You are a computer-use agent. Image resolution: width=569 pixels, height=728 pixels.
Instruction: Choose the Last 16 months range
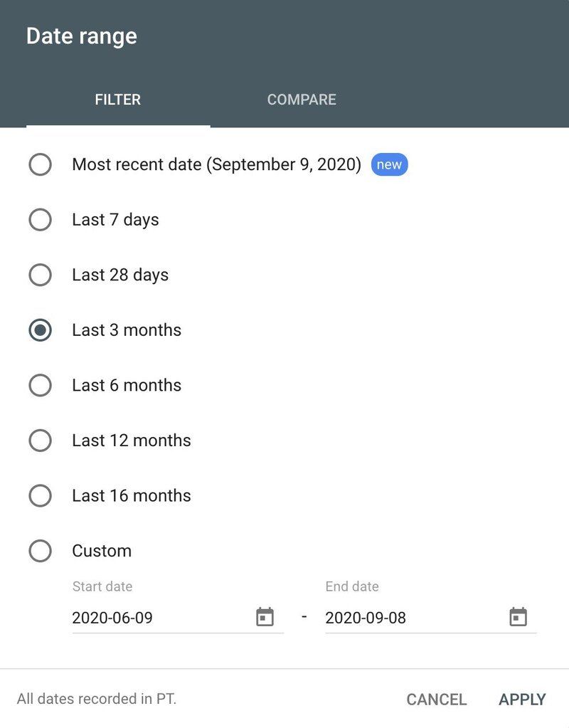tap(41, 495)
